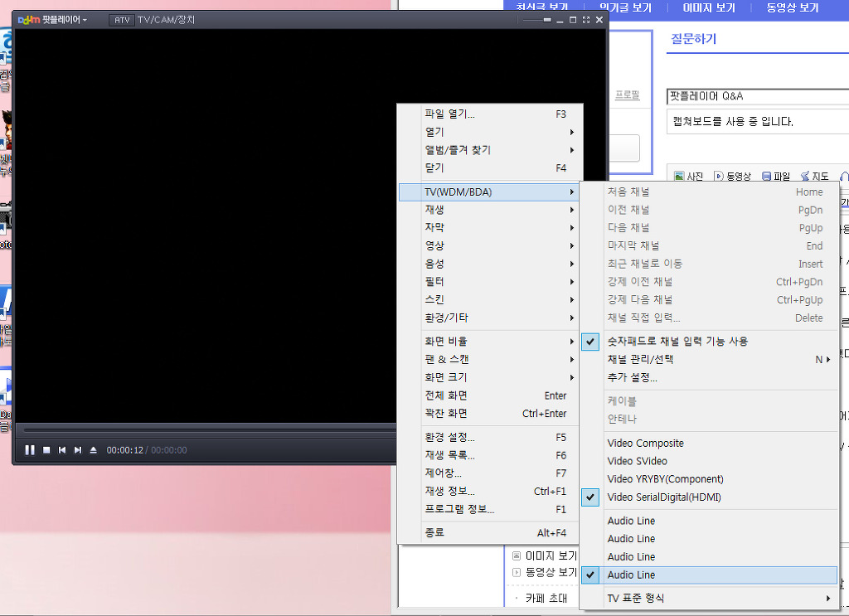This screenshot has width=849, height=616.
Task: Select Video Composite input
Action: (x=645, y=444)
